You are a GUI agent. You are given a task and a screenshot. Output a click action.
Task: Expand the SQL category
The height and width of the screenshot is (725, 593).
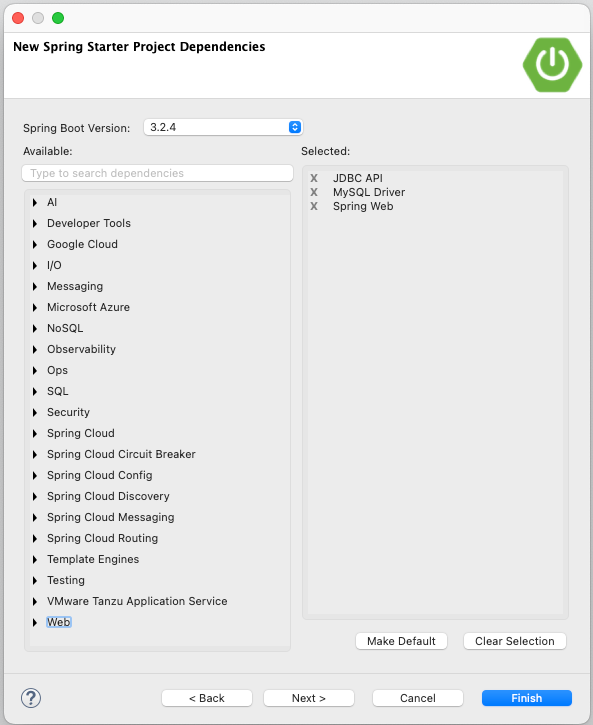click(x=35, y=392)
